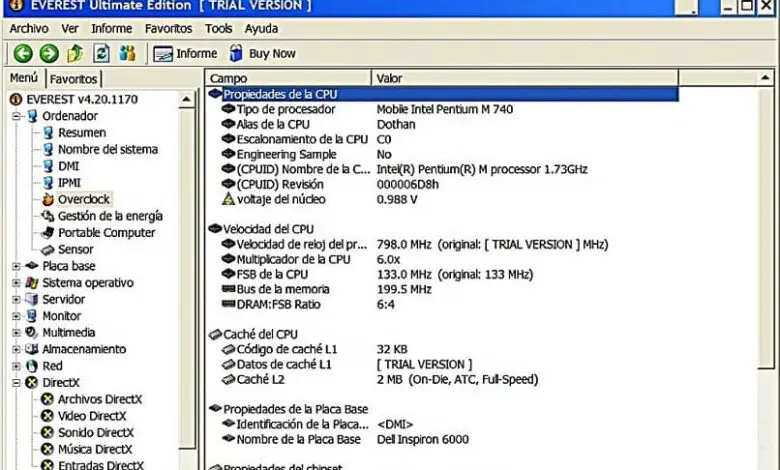780x470 pixels.
Task: Click the DMI tree icon
Action: (48, 166)
